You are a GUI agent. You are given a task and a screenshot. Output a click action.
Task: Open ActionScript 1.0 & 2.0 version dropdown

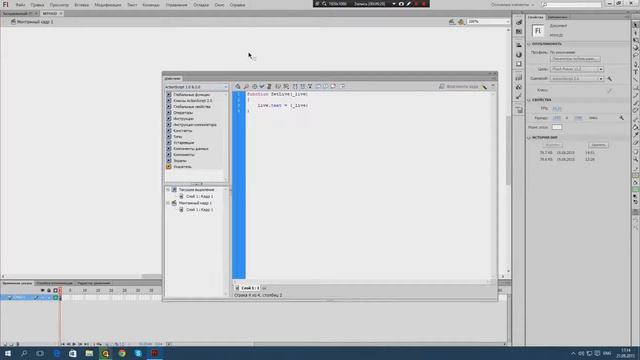pyautogui.click(x=196, y=87)
